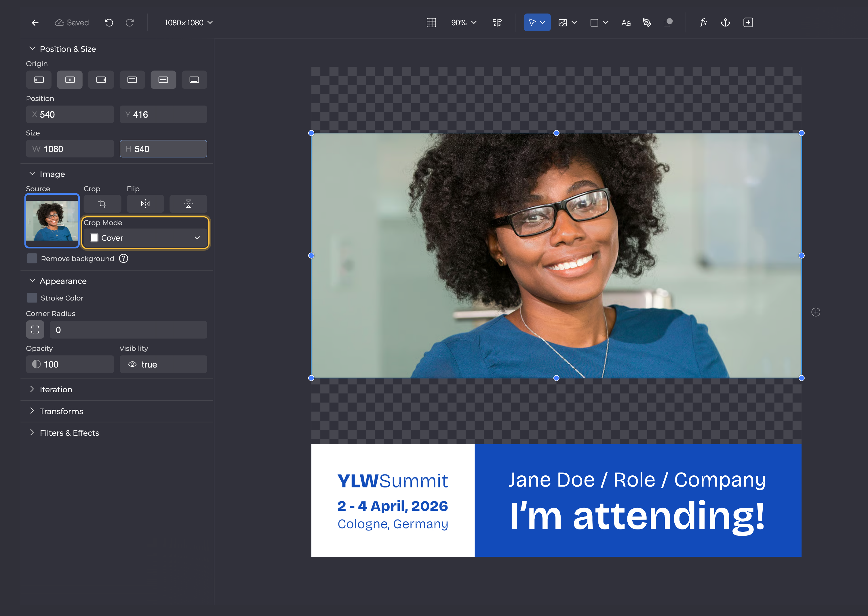This screenshot has width=868, height=616.
Task: Activate the text Aa tool
Action: point(626,23)
